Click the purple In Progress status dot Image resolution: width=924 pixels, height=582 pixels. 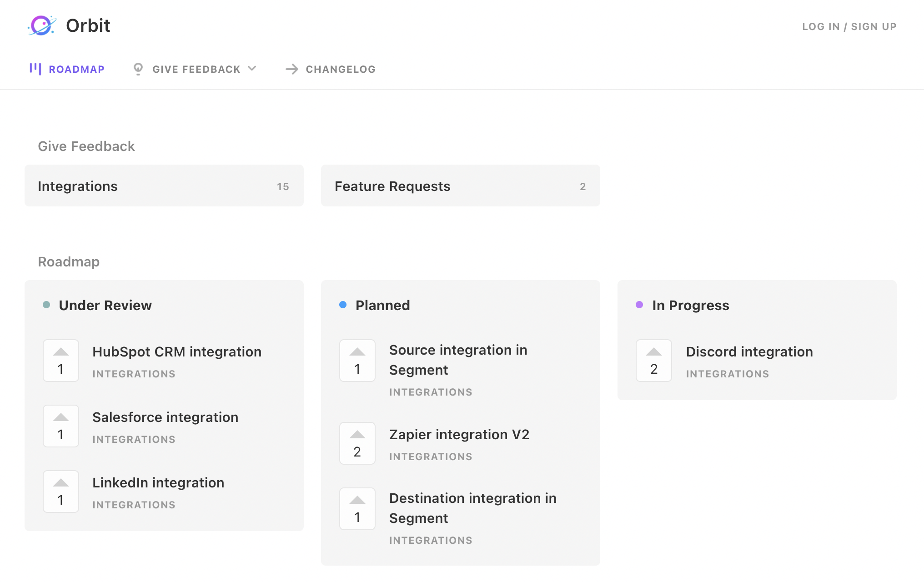pos(639,305)
